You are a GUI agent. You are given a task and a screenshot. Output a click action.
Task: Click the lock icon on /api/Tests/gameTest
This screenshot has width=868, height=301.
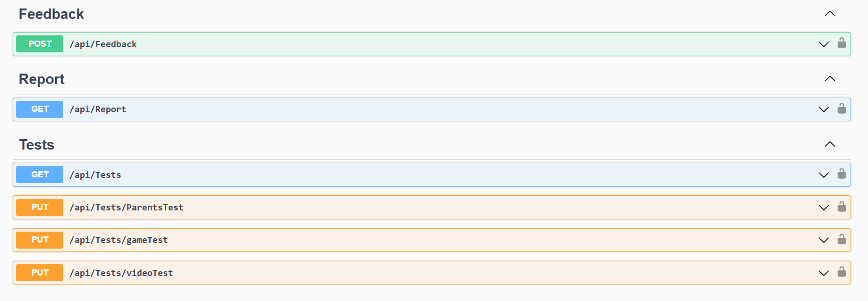click(x=842, y=240)
